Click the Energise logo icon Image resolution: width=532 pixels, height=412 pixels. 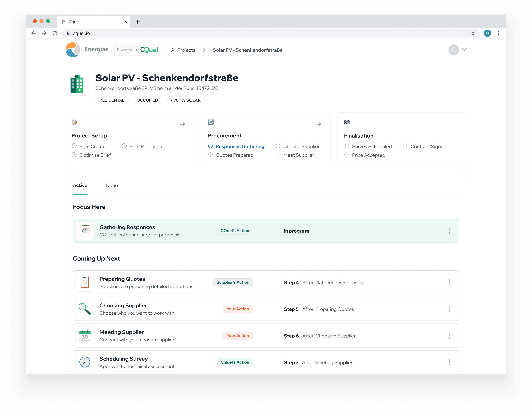(x=73, y=50)
